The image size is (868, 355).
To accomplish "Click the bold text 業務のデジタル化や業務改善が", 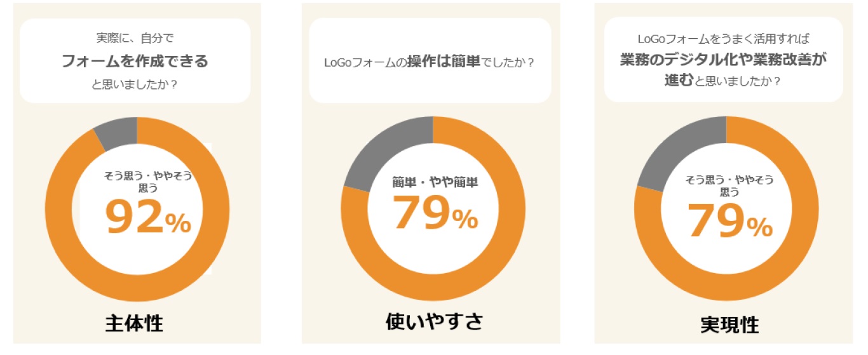I will pos(724,59).
